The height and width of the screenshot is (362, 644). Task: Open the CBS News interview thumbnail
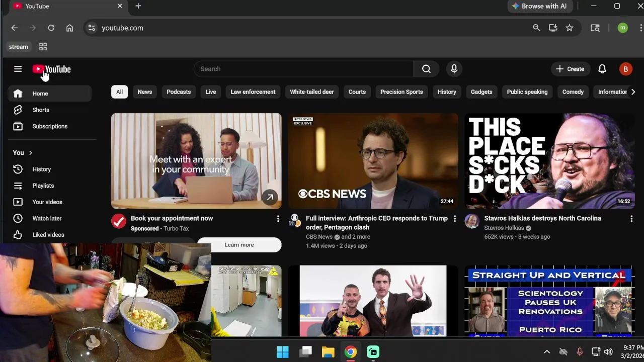(x=373, y=161)
